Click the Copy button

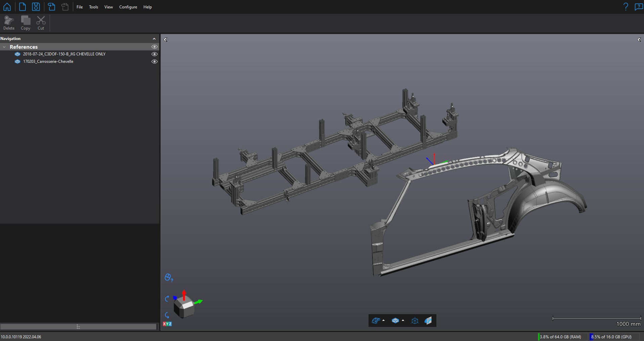point(26,23)
